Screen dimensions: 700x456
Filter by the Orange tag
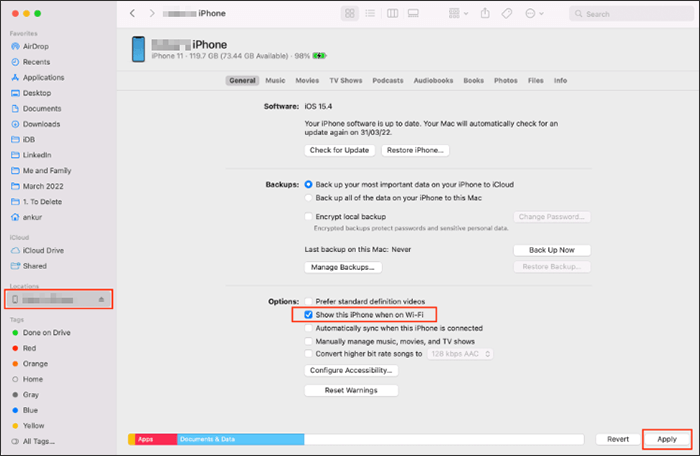tap(35, 364)
